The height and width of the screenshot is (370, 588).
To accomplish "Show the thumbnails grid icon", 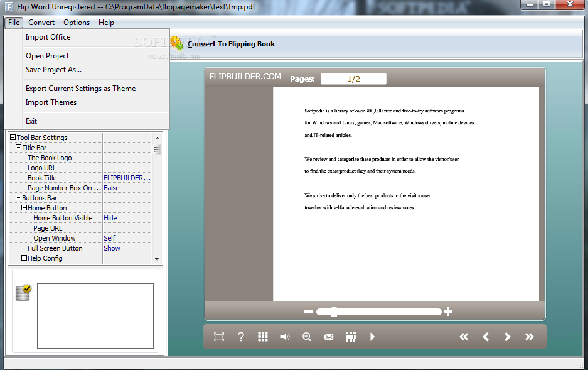I will (x=263, y=337).
